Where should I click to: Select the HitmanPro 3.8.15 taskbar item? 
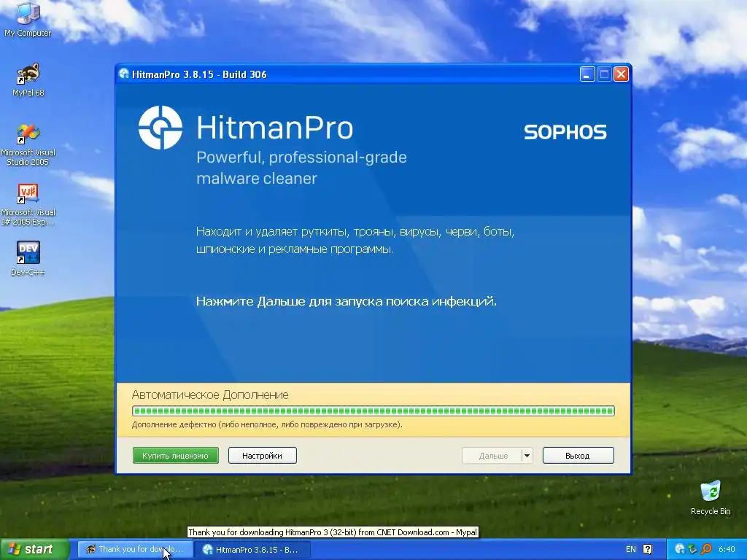pyautogui.click(x=252, y=549)
